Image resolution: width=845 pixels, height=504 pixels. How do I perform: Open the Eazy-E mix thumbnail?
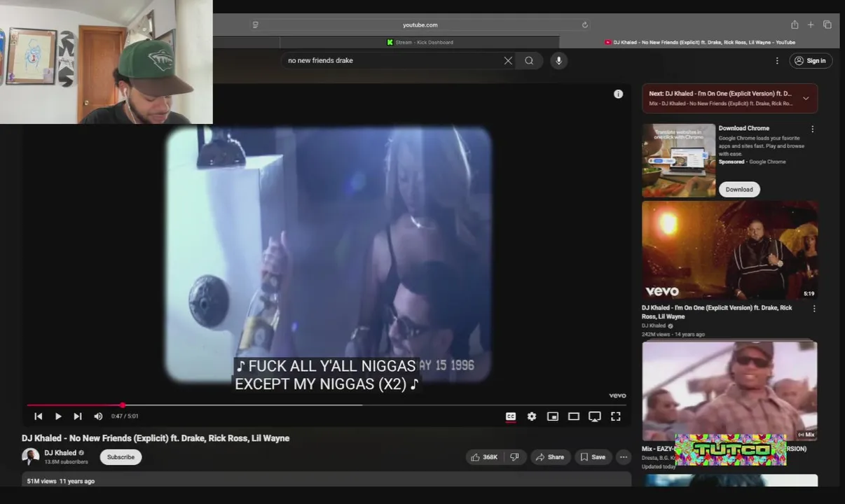coord(729,391)
